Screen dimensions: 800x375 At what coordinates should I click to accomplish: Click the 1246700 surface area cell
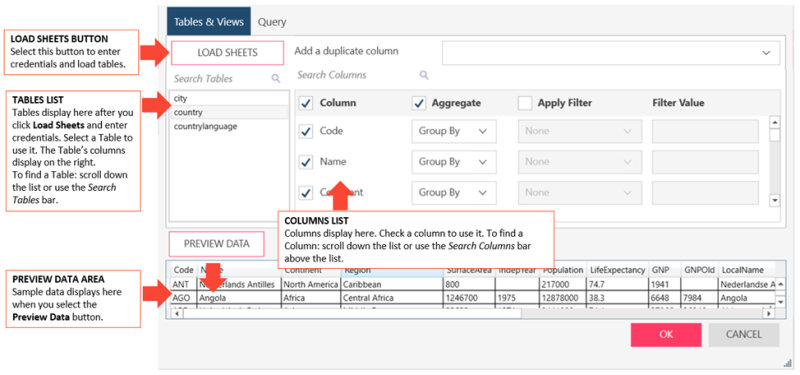469,297
